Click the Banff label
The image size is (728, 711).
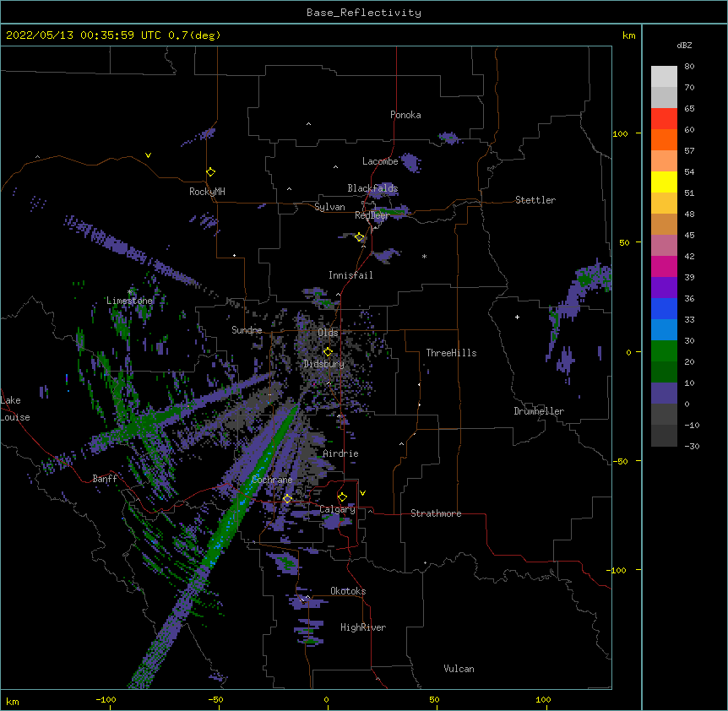click(105, 479)
